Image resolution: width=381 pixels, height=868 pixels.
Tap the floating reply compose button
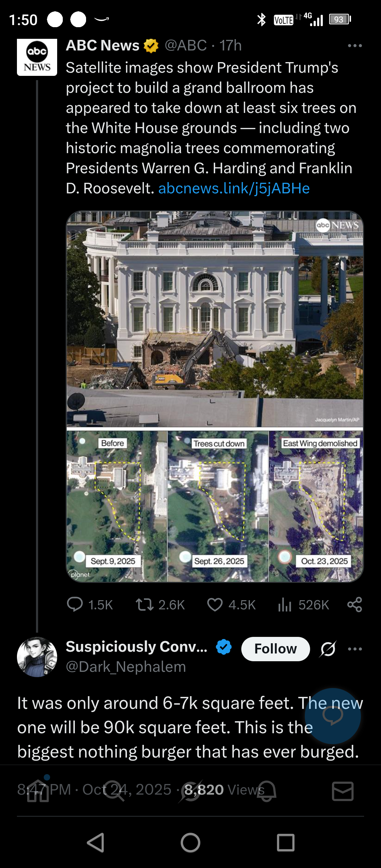(x=333, y=716)
